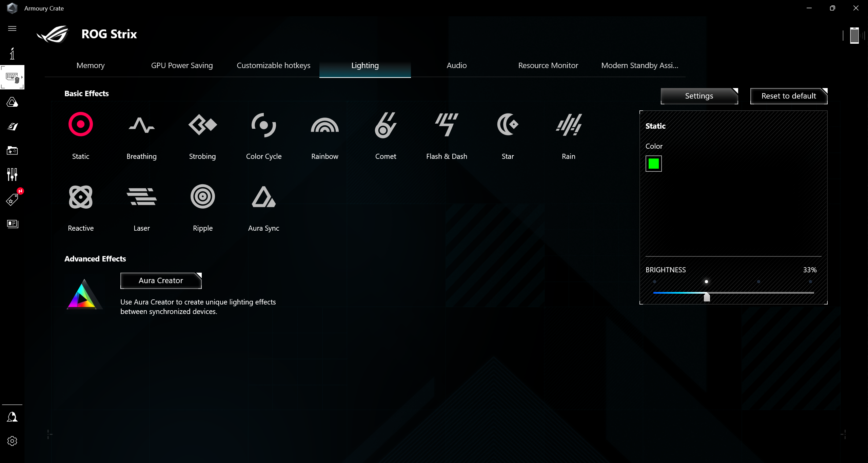Select the Lighting tab

[365, 65]
